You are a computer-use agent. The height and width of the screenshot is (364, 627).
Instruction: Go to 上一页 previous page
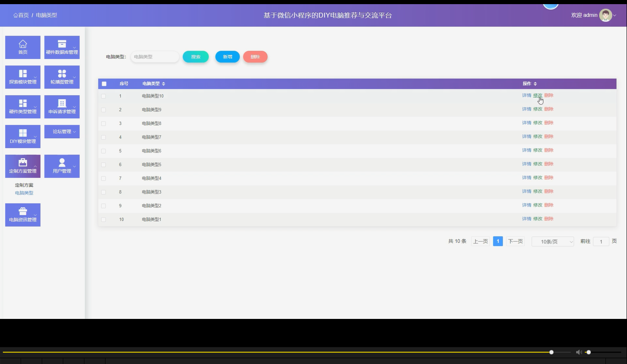coord(481,242)
